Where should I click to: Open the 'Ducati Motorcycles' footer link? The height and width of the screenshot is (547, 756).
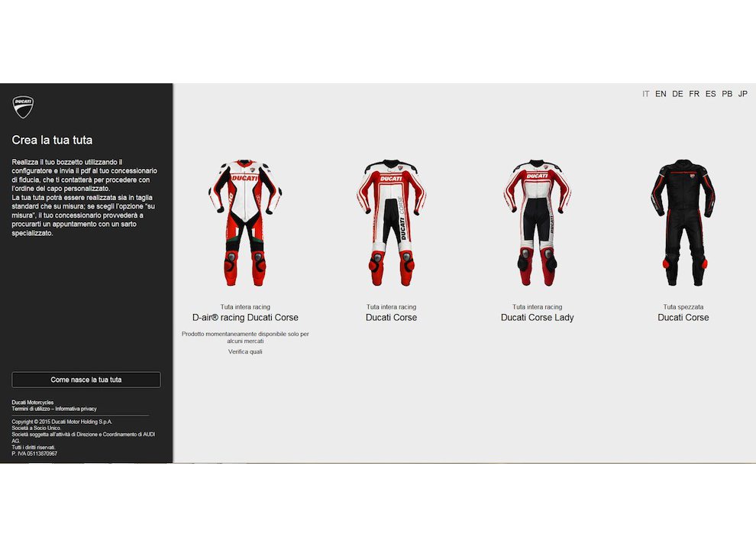tap(33, 403)
